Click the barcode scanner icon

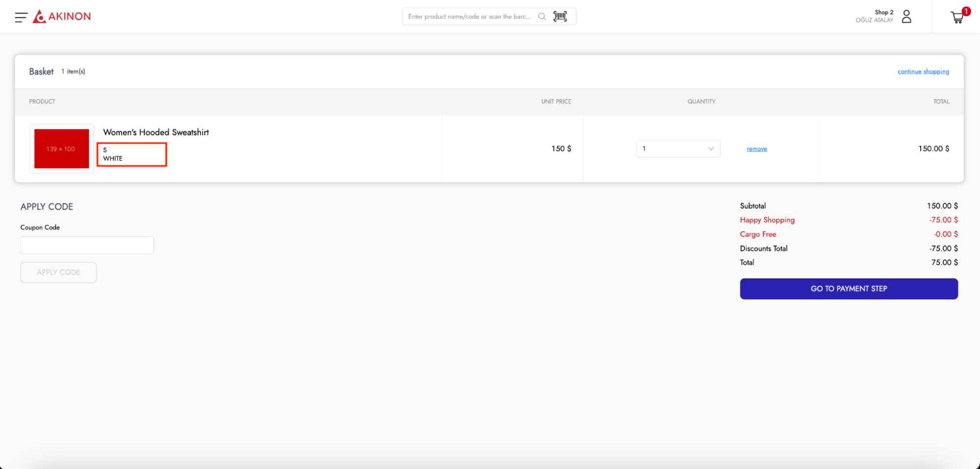(x=560, y=17)
